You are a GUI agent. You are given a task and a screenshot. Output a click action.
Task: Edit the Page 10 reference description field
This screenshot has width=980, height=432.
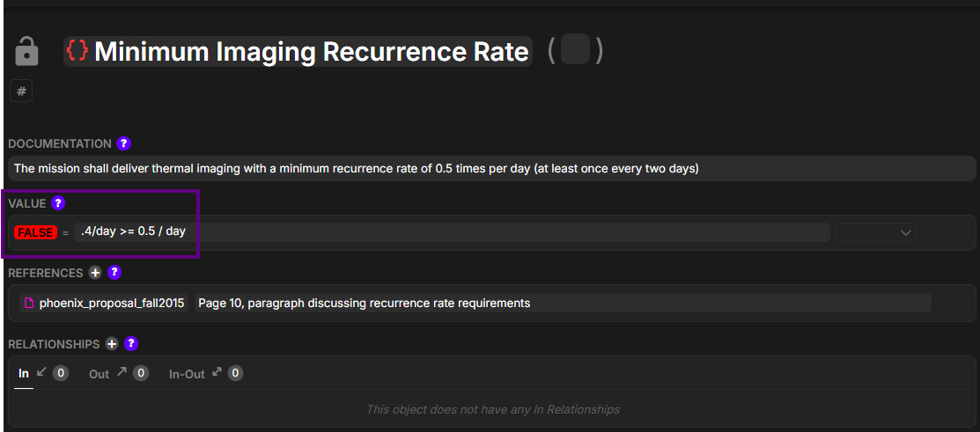563,304
